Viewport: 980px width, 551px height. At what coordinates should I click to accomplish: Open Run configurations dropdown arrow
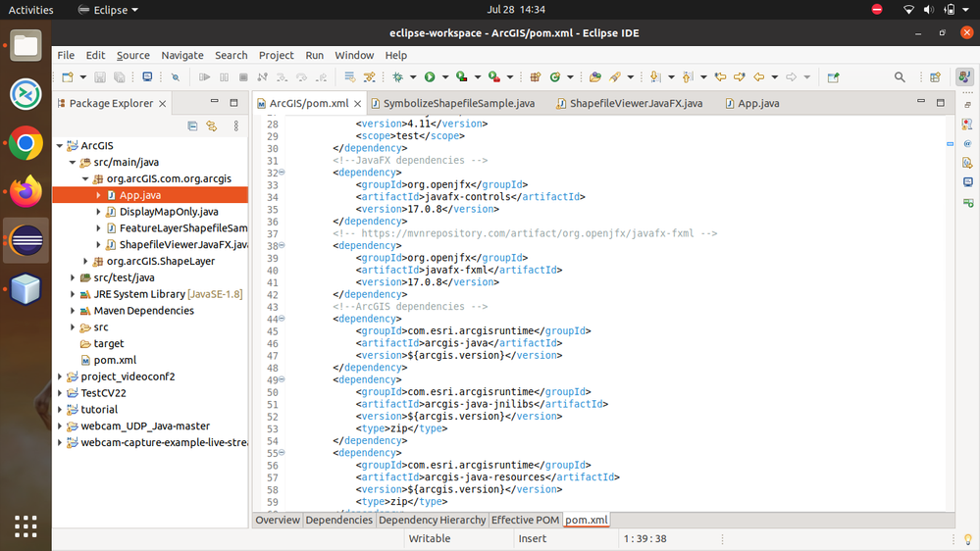(445, 77)
